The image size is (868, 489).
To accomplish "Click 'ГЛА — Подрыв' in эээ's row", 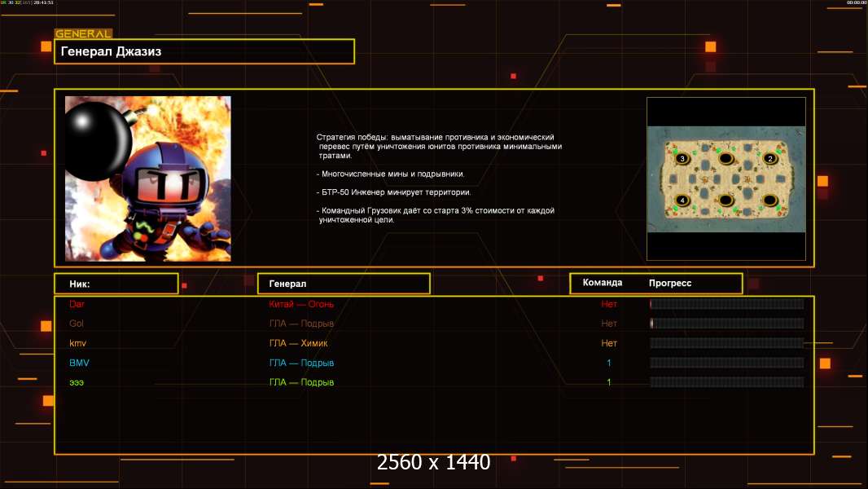I will point(301,382).
